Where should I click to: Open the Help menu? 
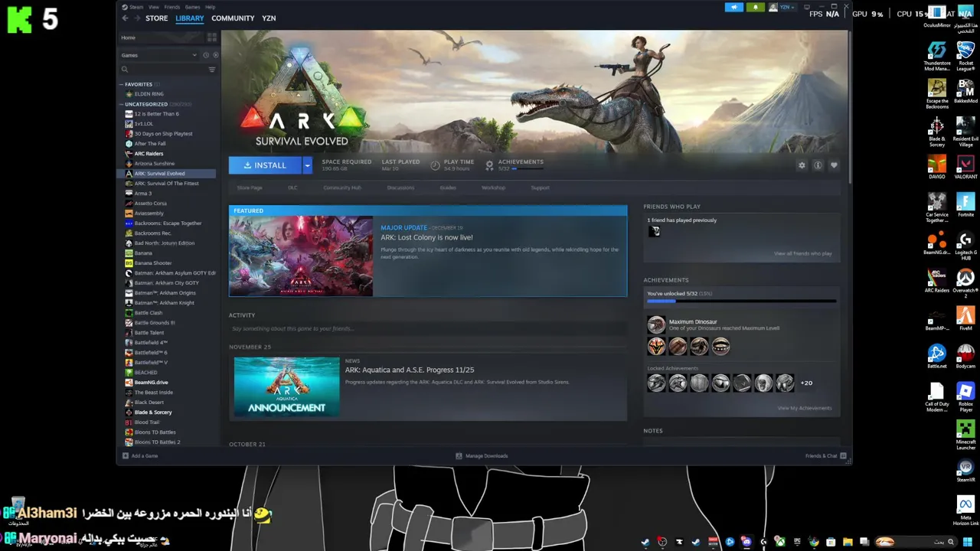(210, 7)
